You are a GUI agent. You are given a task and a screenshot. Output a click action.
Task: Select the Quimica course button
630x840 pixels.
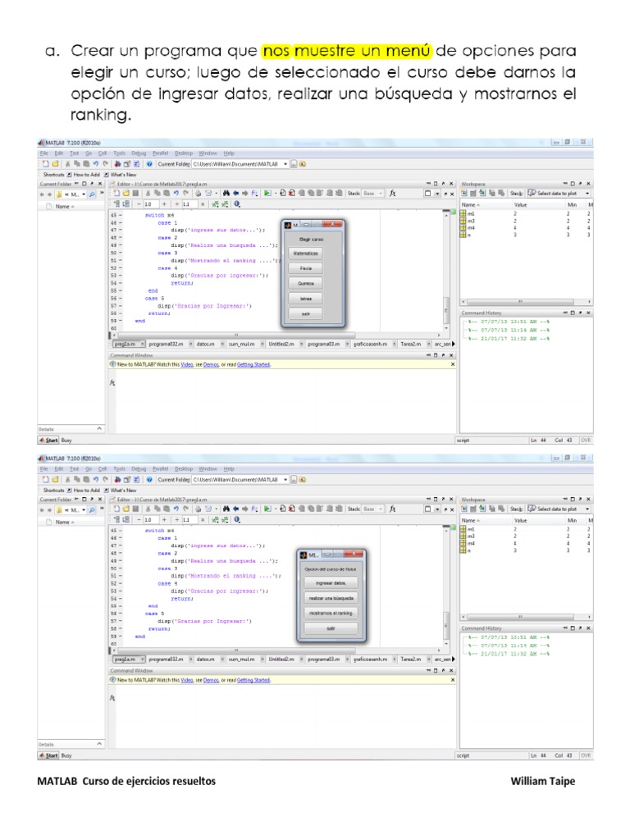(305, 283)
